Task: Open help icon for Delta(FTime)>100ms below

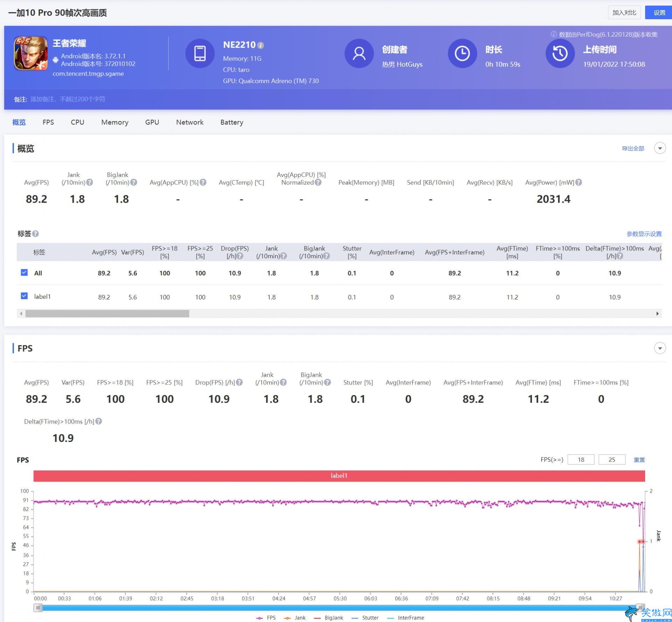Action: click(99, 421)
